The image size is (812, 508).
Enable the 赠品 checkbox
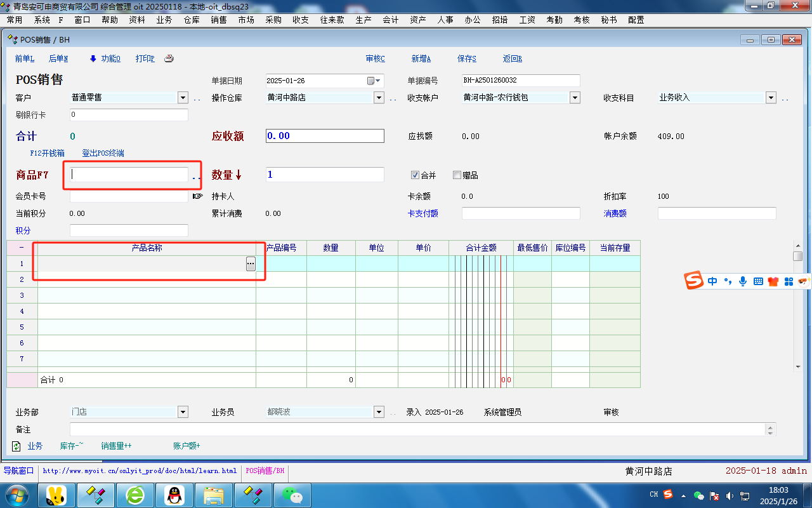[457, 175]
